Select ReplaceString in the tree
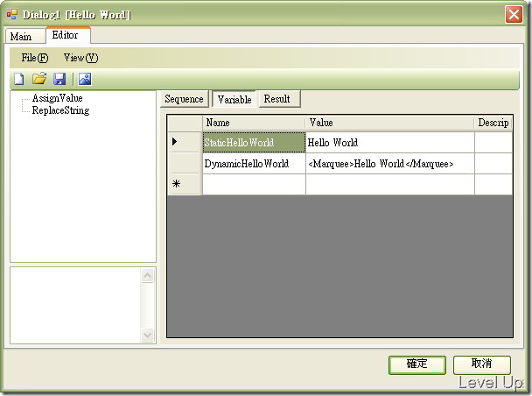This screenshot has width=532, height=396. point(60,110)
